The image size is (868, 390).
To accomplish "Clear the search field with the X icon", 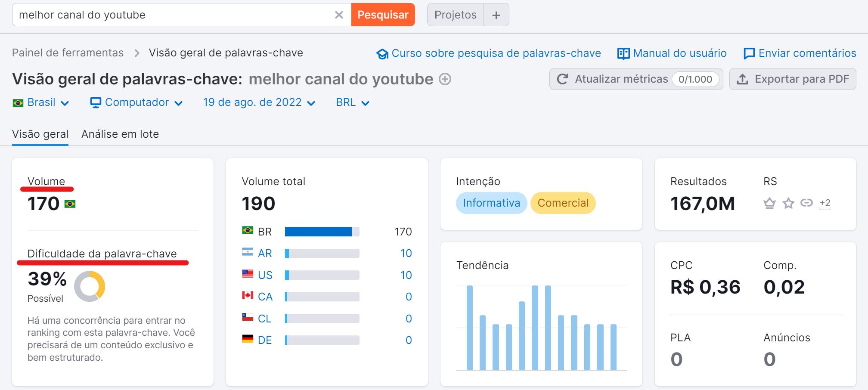I will coord(340,14).
